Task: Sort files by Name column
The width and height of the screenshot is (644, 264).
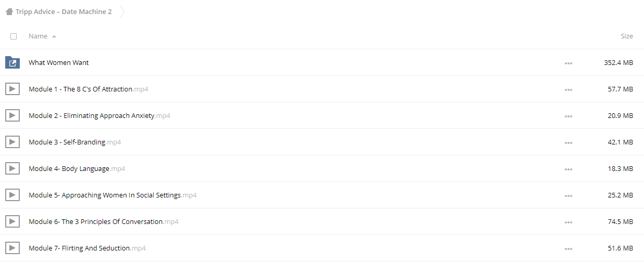Action: 38,36
